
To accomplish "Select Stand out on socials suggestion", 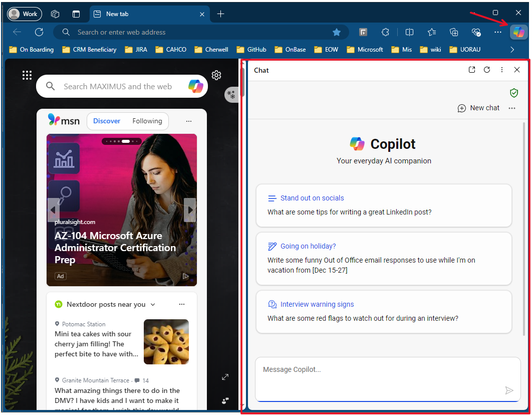I will pos(384,205).
